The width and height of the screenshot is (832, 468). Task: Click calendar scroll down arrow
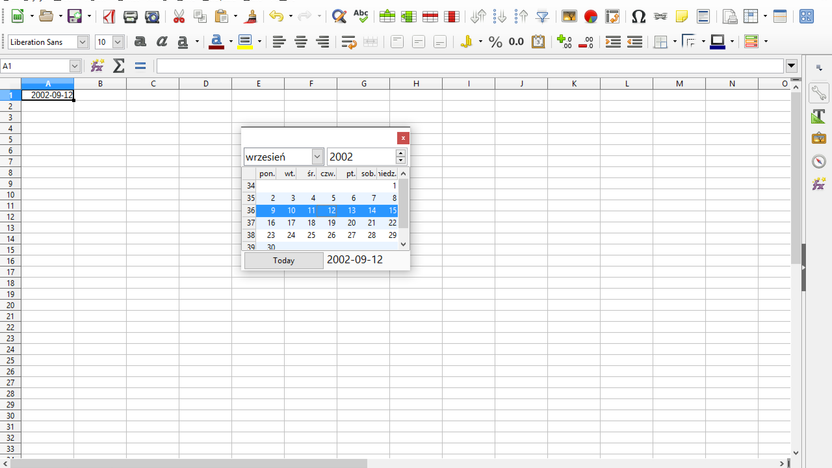point(403,244)
